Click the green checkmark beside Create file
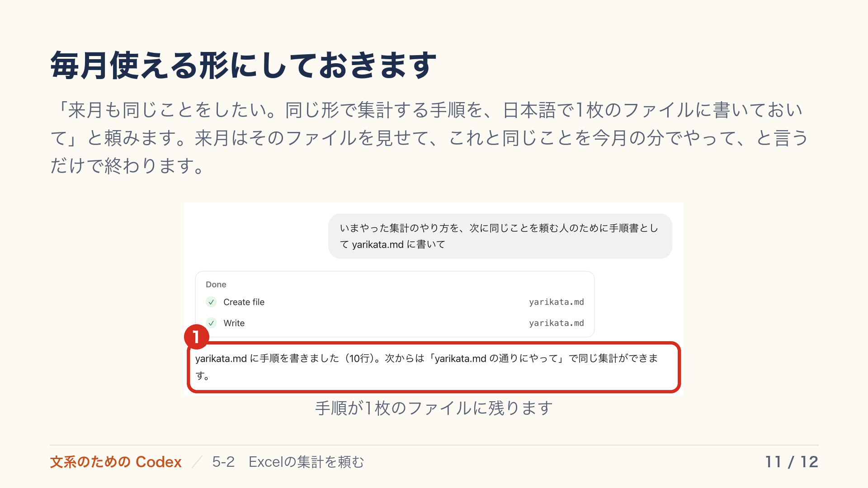Image resolution: width=868 pixels, height=488 pixels. 211,302
